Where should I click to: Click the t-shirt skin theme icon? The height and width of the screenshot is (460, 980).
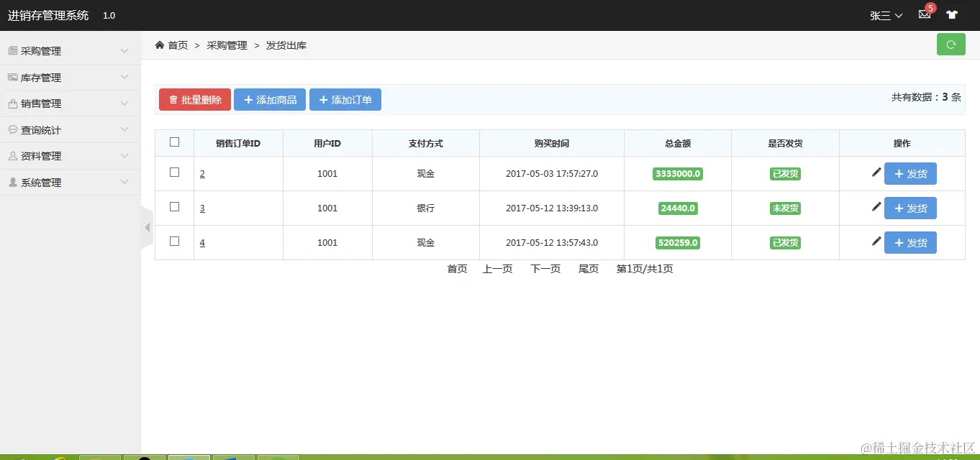point(952,14)
